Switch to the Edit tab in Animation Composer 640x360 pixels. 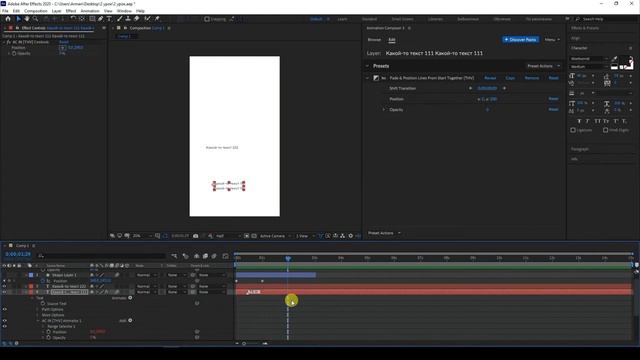pyautogui.click(x=392, y=40)
